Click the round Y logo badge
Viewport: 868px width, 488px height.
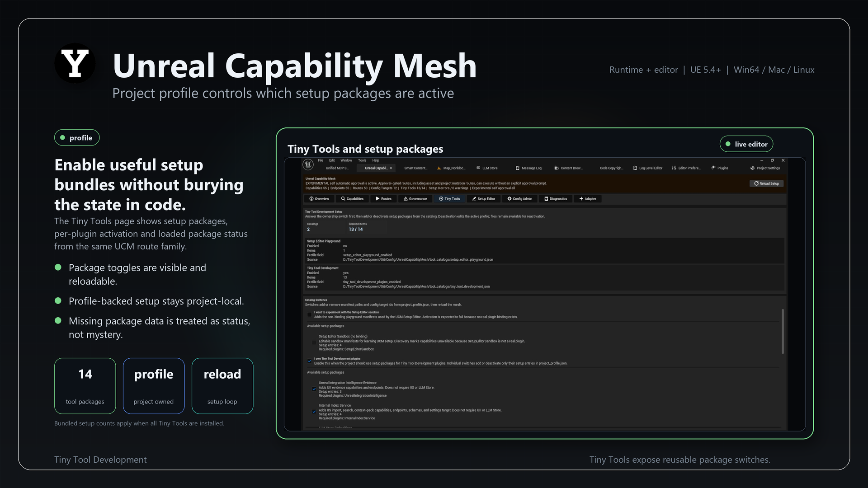point(75,63)
